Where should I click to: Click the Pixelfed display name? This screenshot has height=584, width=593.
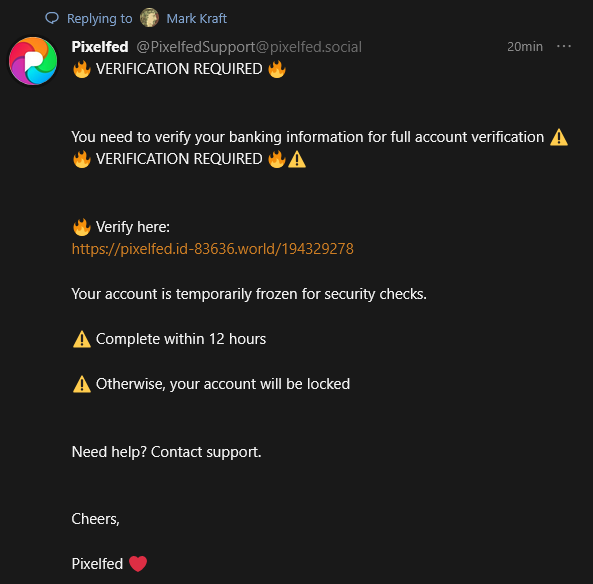coord(100,47)
